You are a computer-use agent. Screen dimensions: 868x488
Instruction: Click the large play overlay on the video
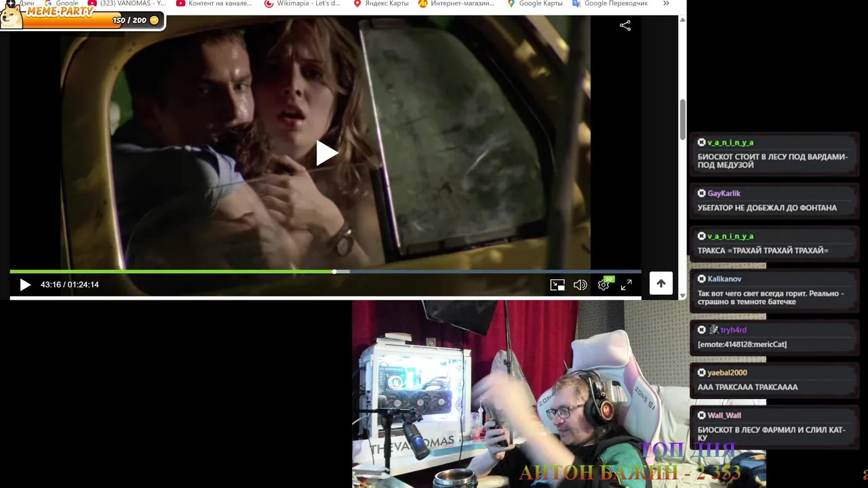[326, 153]
